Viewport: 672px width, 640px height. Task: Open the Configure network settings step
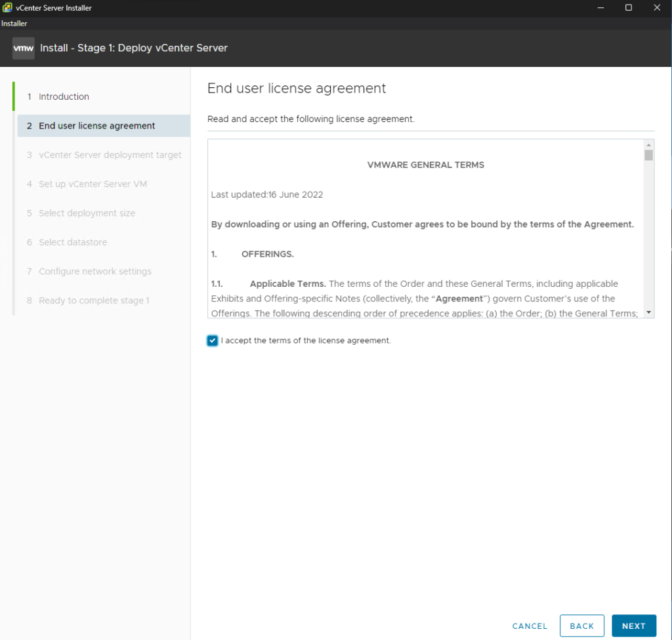coord(94,271)
